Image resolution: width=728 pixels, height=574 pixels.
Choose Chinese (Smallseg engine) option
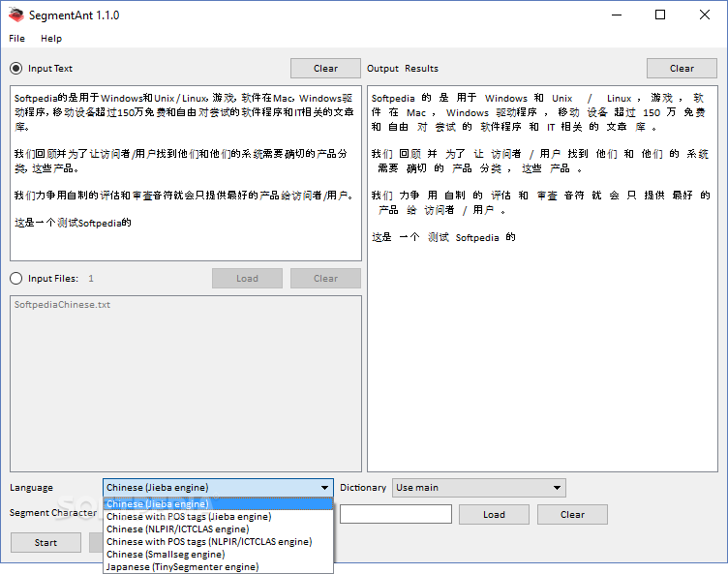tap(218, 554)
